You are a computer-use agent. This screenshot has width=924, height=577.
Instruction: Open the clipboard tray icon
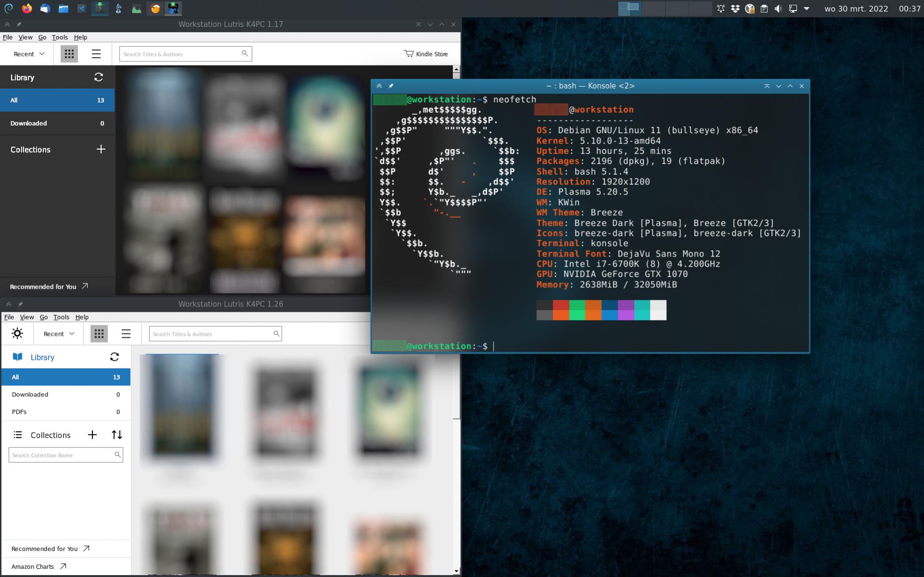point(764,8)
